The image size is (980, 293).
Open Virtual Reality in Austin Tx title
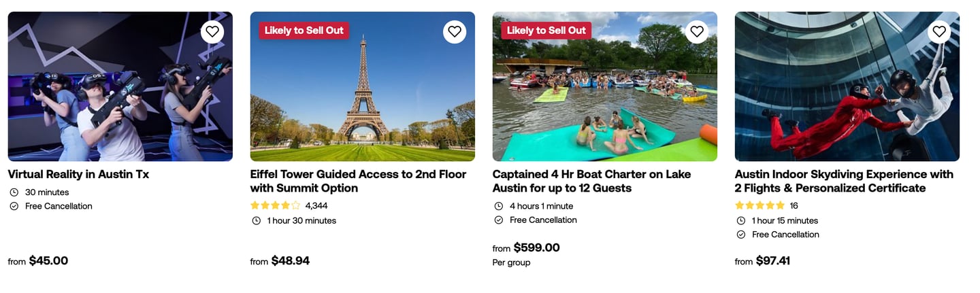pos(78,174)
